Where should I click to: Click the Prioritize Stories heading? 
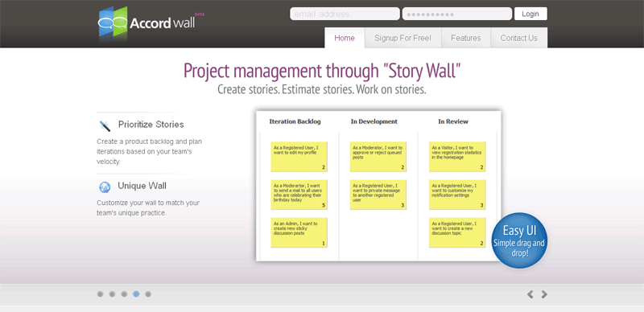(151, 125)
